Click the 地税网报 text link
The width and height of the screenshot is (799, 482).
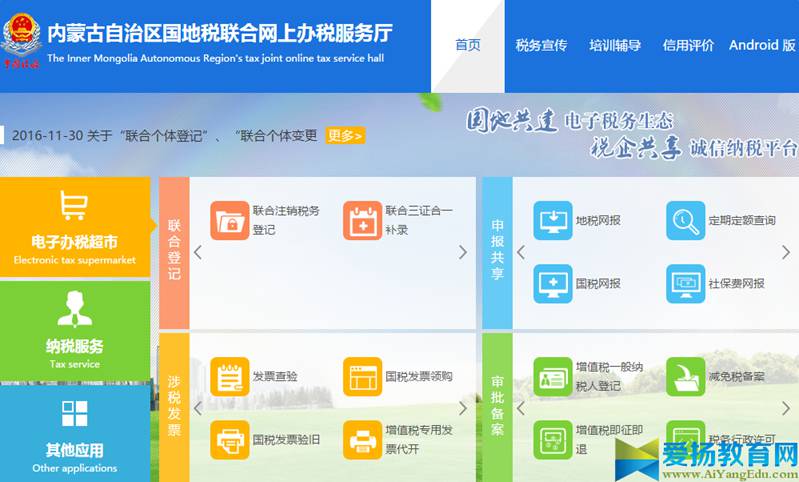pyautogui.click(x=598, y=220)
